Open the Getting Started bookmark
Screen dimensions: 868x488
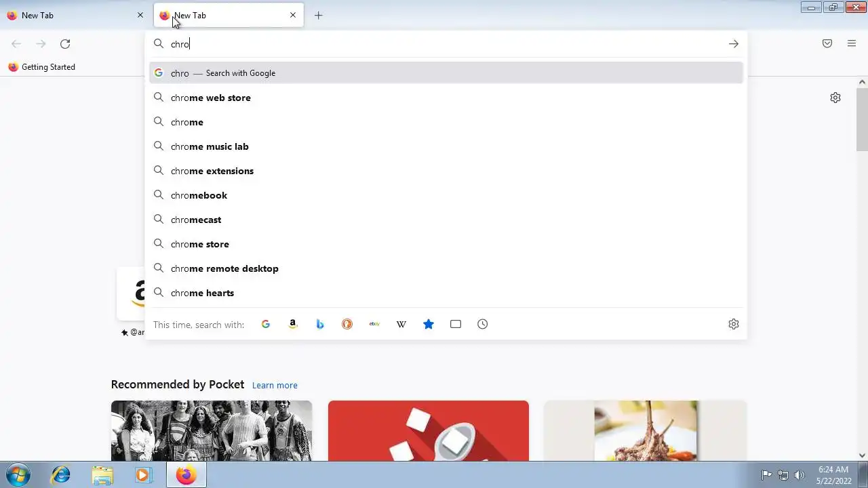pos(41,67)
